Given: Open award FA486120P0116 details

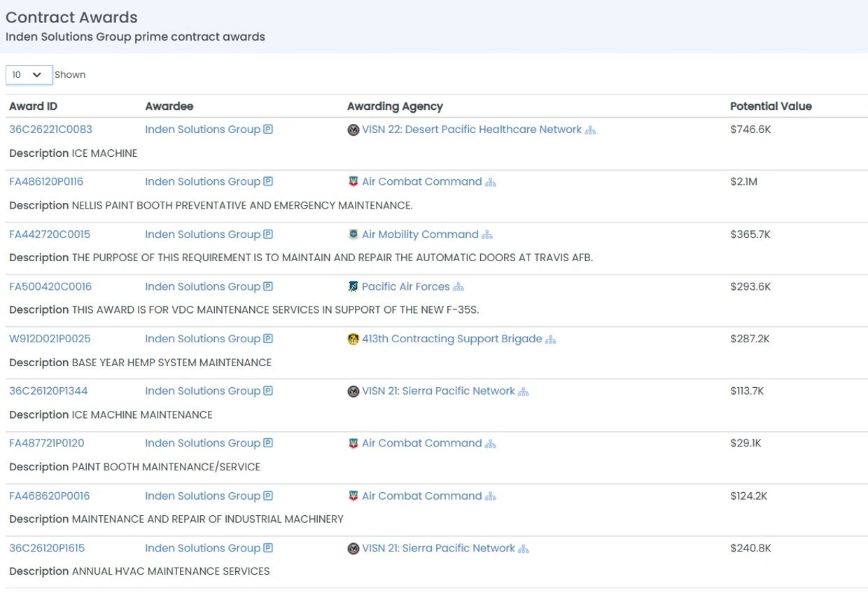Looking at the screenshot, I should coord(46,182).
